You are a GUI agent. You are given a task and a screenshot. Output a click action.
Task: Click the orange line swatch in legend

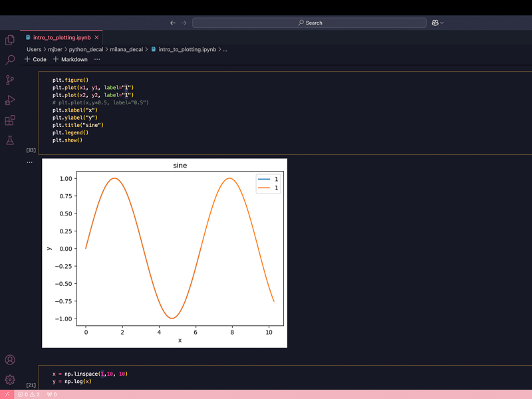tap(264, 188)
